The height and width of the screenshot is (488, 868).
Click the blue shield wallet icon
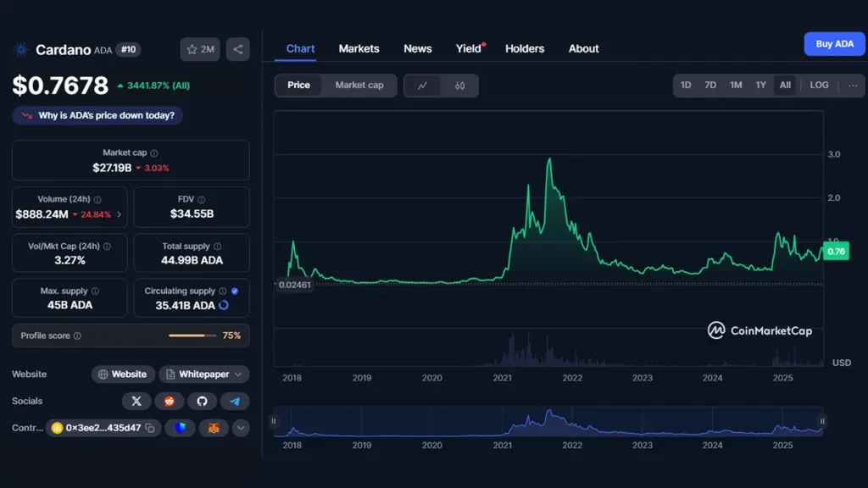(x=181, y=428)
